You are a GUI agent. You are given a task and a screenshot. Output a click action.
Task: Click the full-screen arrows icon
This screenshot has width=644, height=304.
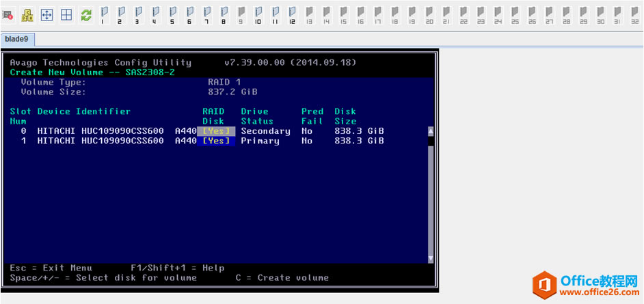tap(46, 15)
